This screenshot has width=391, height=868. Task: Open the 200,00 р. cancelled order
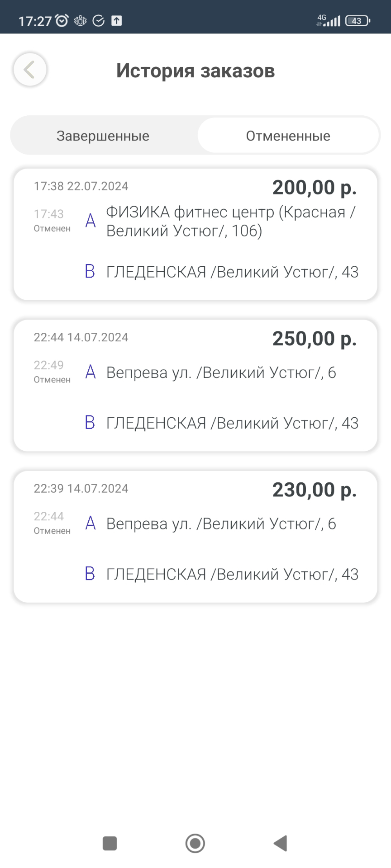pyautogui.click(x=195, y=234)
